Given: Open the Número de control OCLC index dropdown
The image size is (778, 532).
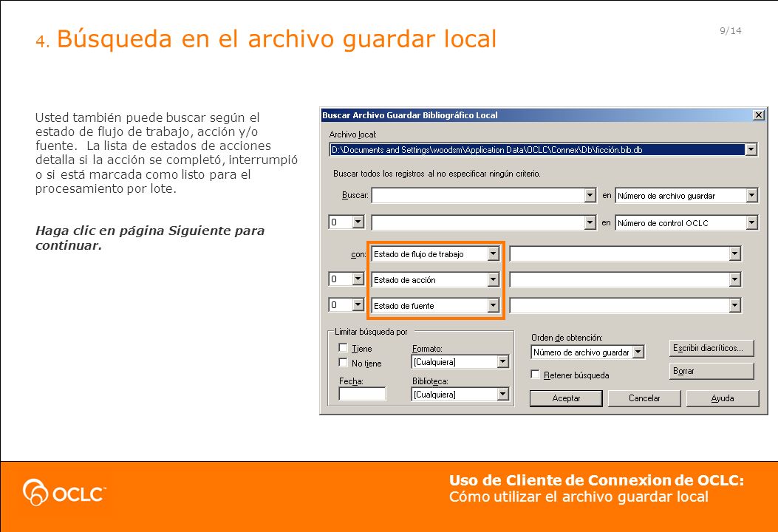Looking at the screenshot, I should click(751, 223).
